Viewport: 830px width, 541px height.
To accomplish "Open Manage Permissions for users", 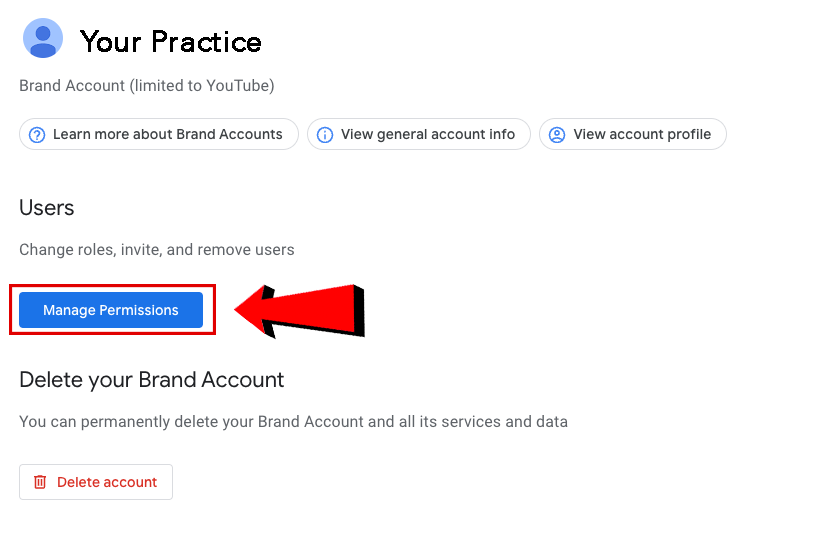I will click(x=111, y=310).
